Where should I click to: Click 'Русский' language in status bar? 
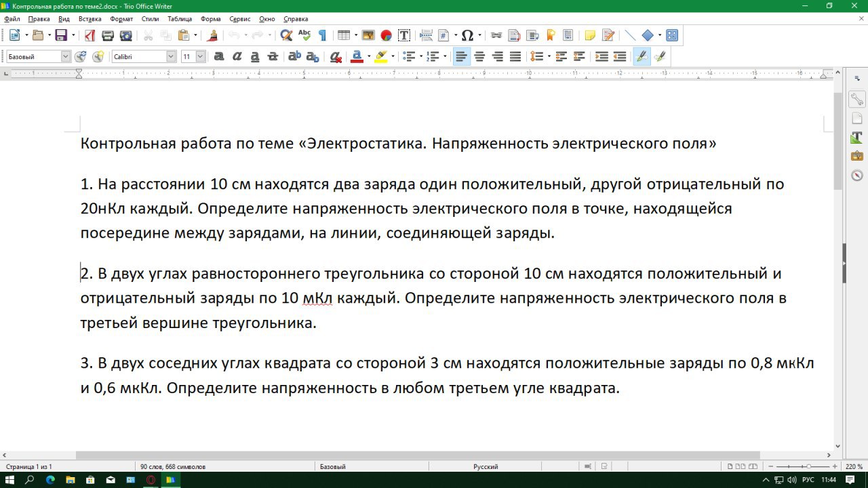[486, 466]
